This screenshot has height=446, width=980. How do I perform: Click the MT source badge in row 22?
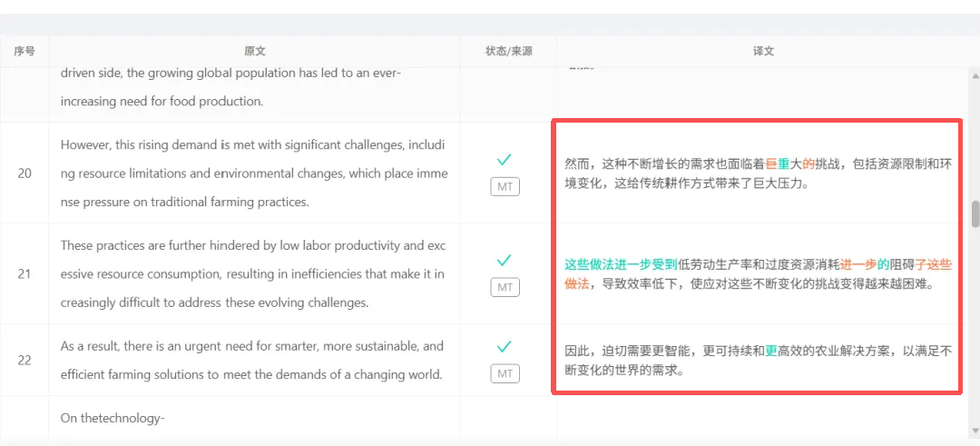(505, 373)
